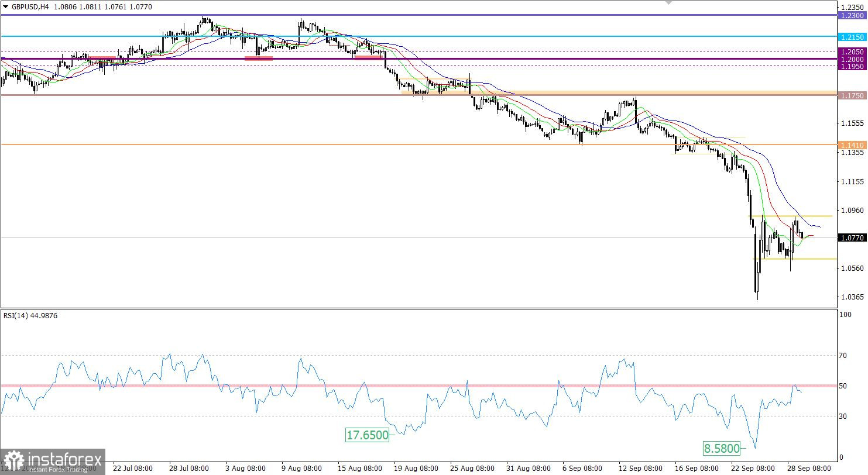Select the 1.1410 orange price tag
The height and width of the screenshot is (475, 868).
click(852, 144)
